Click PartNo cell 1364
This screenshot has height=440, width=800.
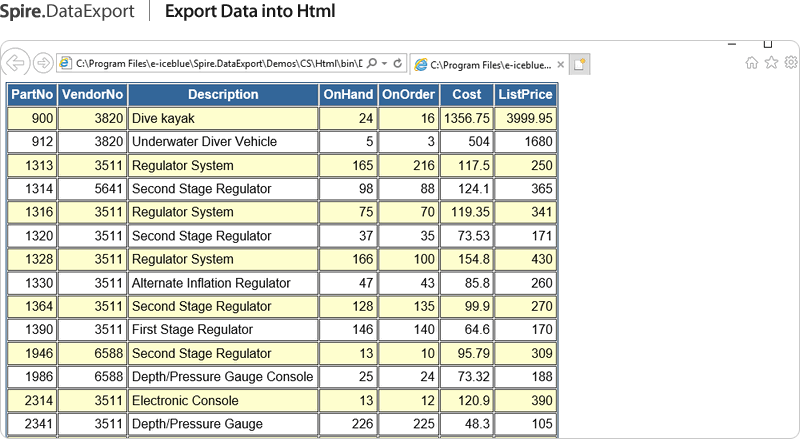coord(32,306)
